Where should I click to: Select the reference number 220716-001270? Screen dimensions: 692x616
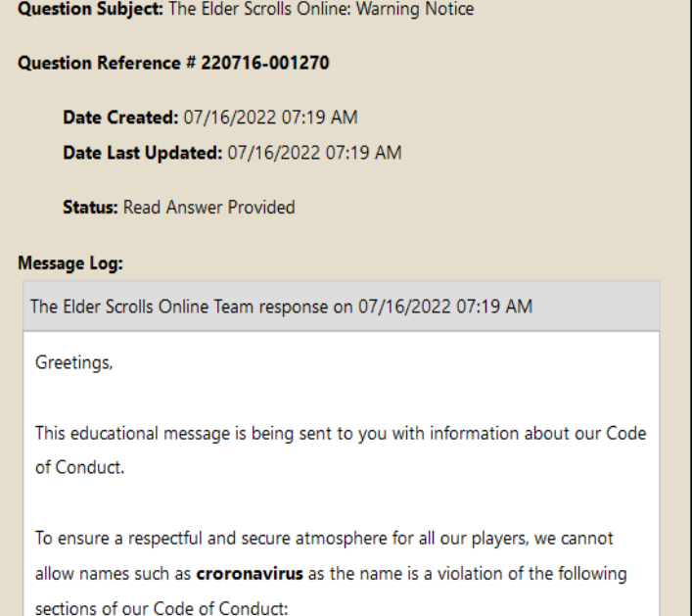point(265,65)
